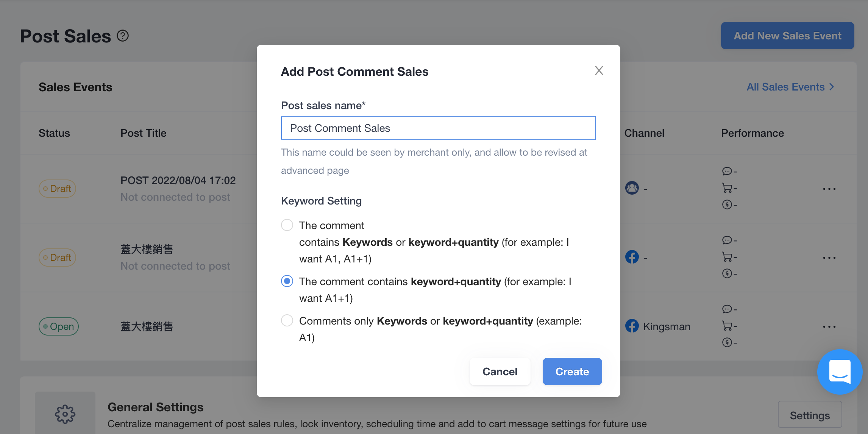Click the Cancel button

[x=500, y=372]
